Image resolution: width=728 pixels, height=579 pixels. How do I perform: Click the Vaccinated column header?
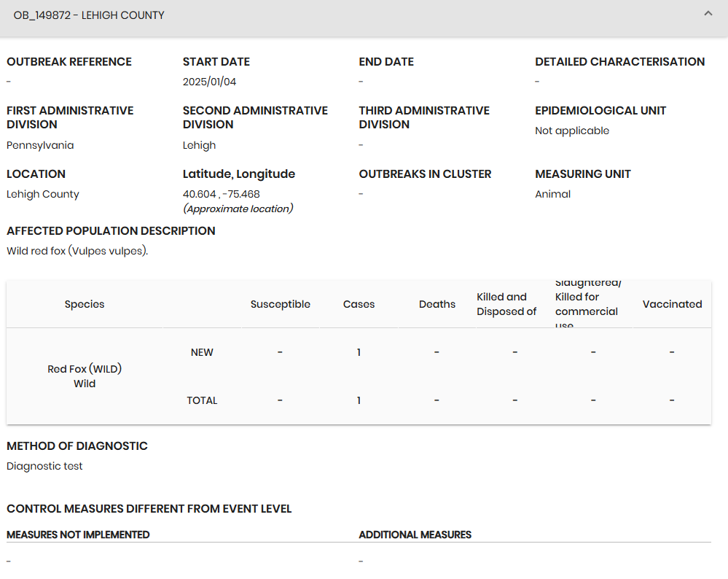(x=672, y=304)
